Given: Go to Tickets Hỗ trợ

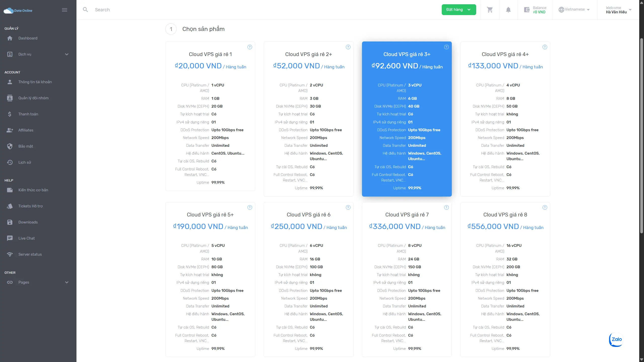Looking at the screenshot, I should point(30,206).
